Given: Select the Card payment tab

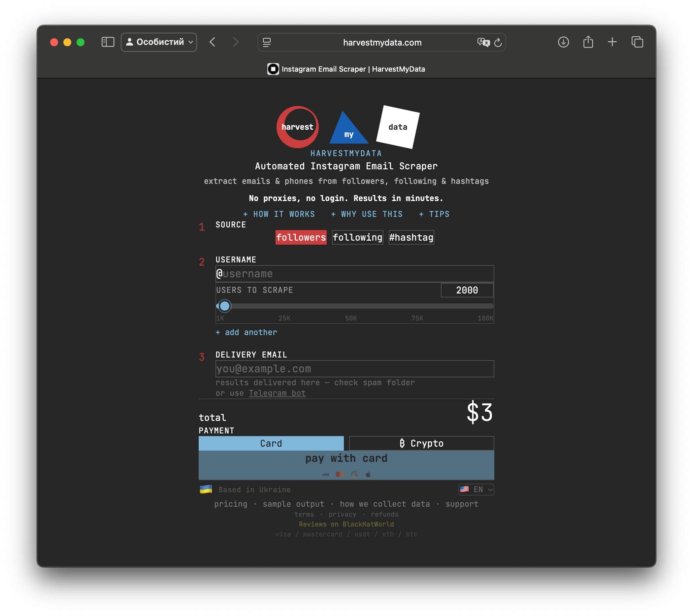Looking at the screenshot, I should [x=271, y=443].
